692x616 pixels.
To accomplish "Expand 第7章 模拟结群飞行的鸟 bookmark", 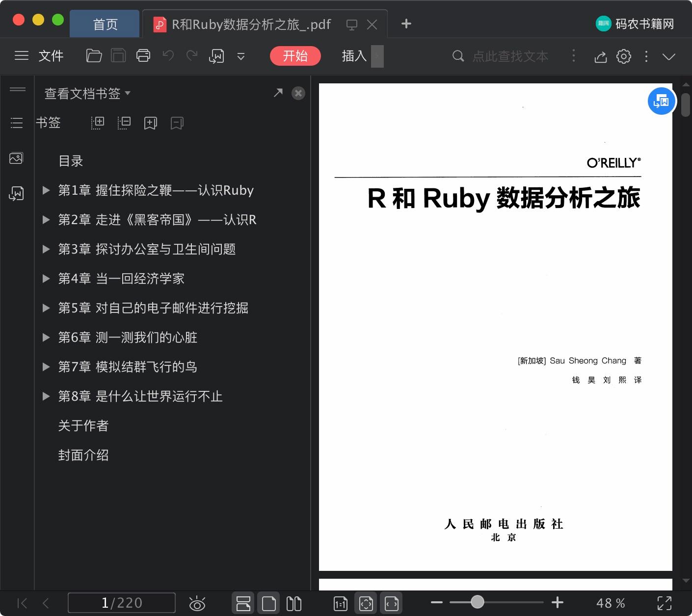I will tap(46, 367).
